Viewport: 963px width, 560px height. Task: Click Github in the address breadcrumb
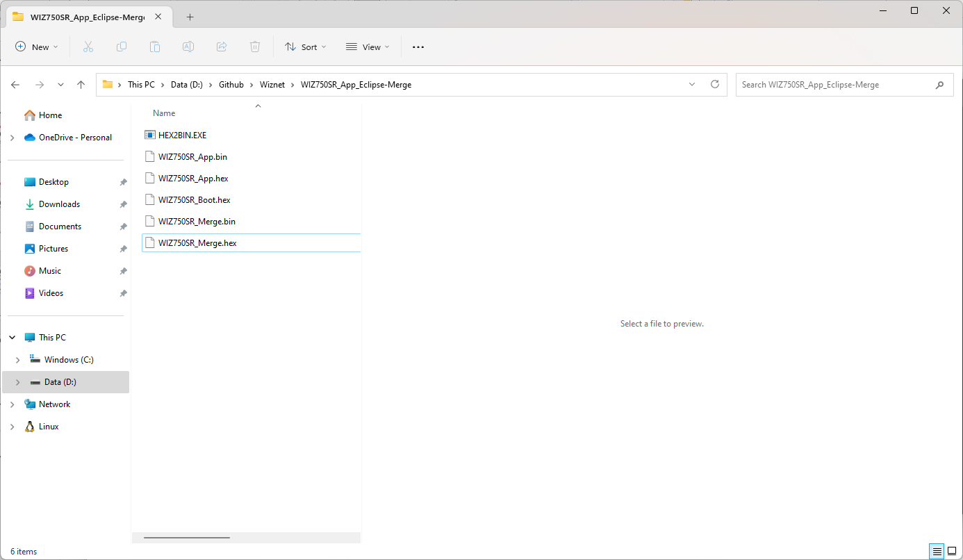pyautogui.click(x=231, y=85)
